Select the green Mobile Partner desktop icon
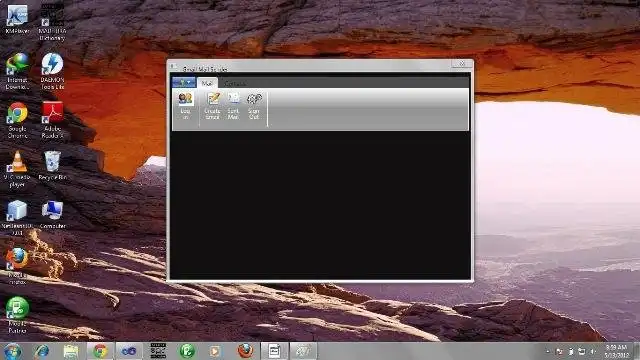This screenshot has width=640, height=360. 17,315
